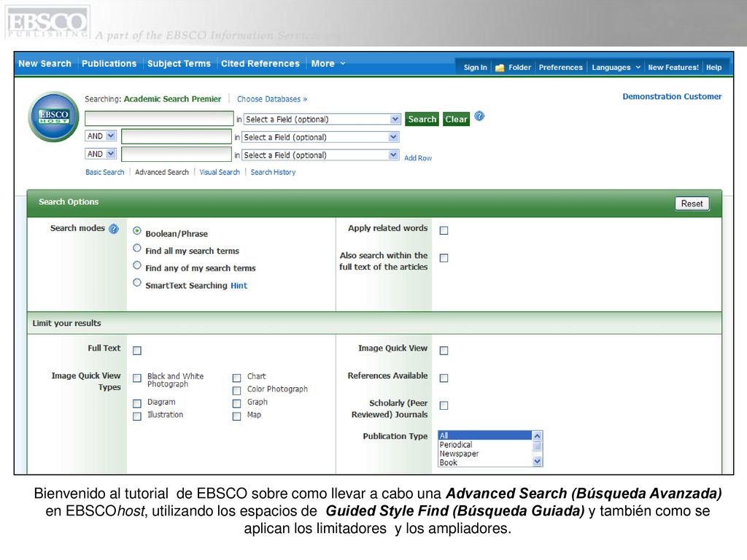Check the Graph image type
This screenshot has width=747, height=560.
237,404
